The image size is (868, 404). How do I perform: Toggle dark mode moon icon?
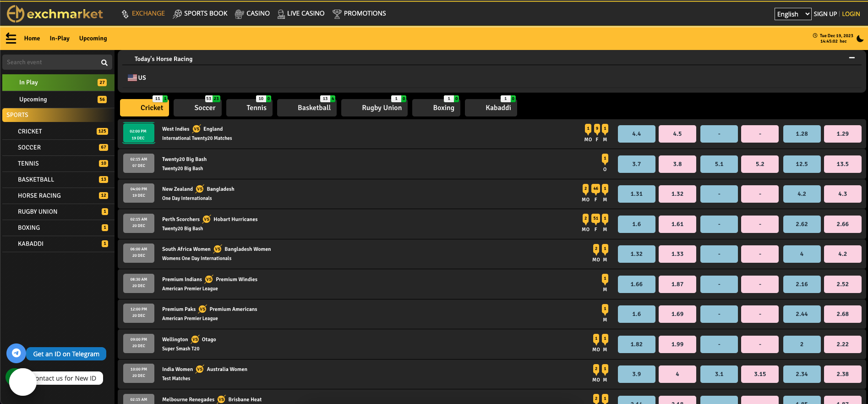point(860,39)
